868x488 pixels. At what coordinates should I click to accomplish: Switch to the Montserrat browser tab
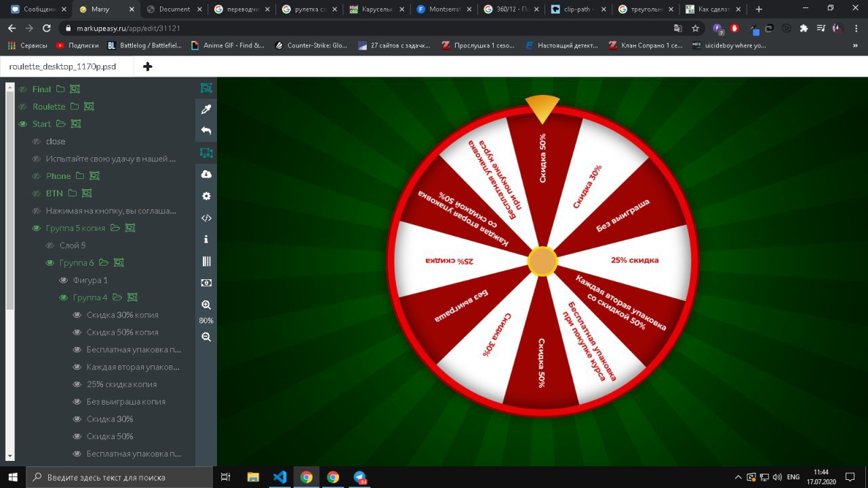[x=443, y=9]
